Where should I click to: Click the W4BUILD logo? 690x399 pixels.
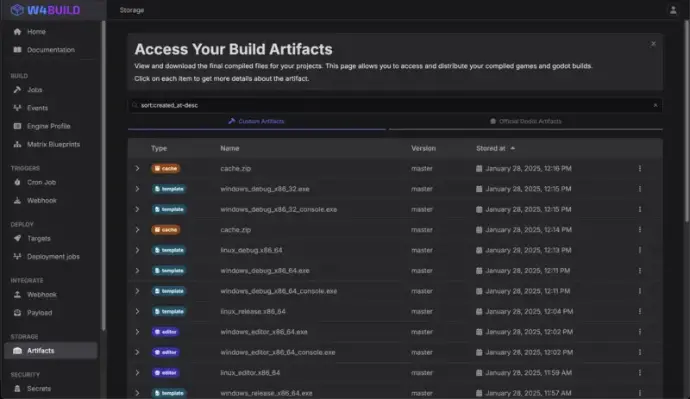[46, 10]
